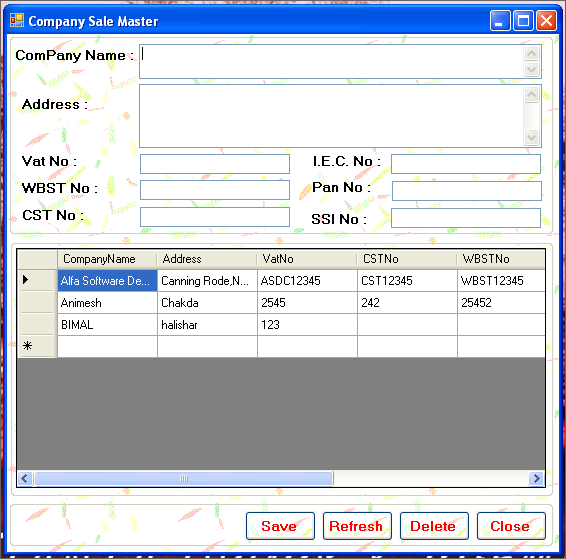The height and width of the screenshot is (559, 566).
Task: Focus the Pan No input field
Action: click(467, 191)
